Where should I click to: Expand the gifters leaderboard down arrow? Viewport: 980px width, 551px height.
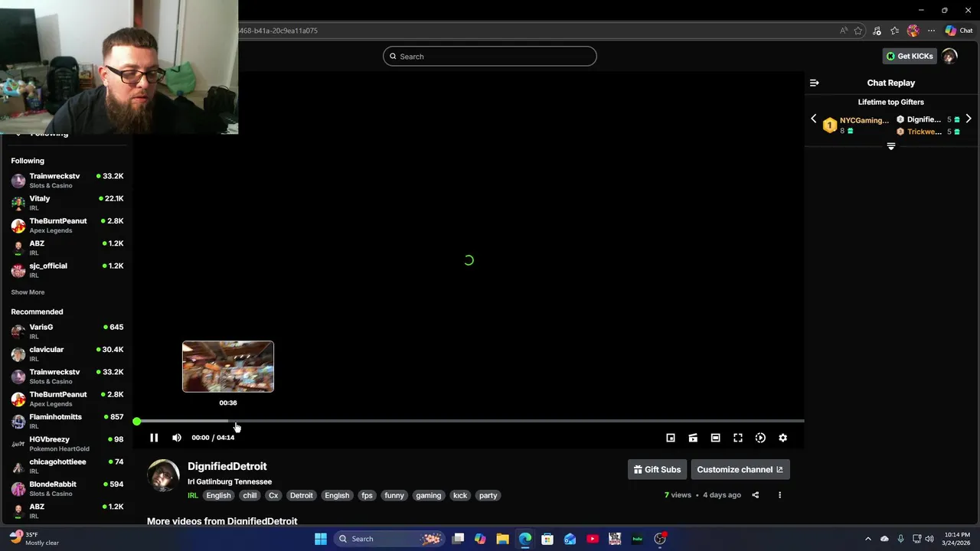pos(891,146)
